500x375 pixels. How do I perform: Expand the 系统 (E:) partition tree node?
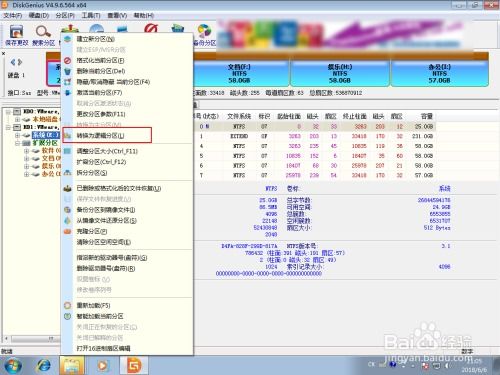(x=17, y=135)
